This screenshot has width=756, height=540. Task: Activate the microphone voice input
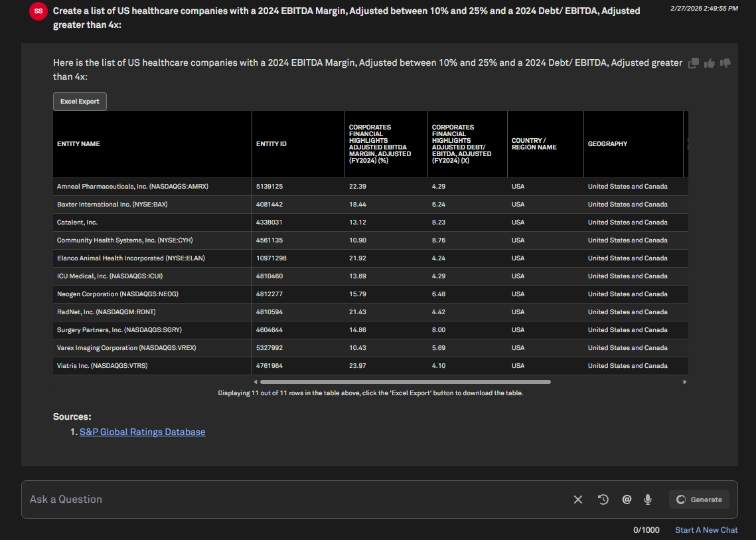648,499
